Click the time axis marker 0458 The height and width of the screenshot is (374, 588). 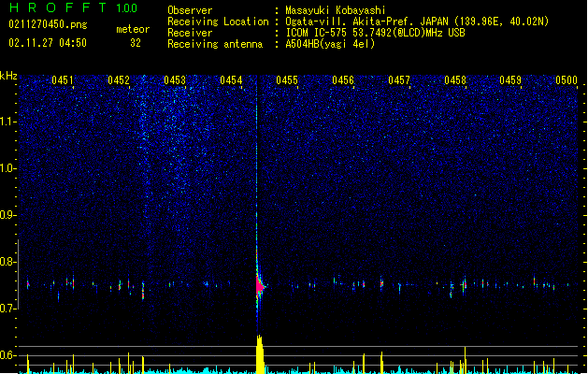[455, 80]
